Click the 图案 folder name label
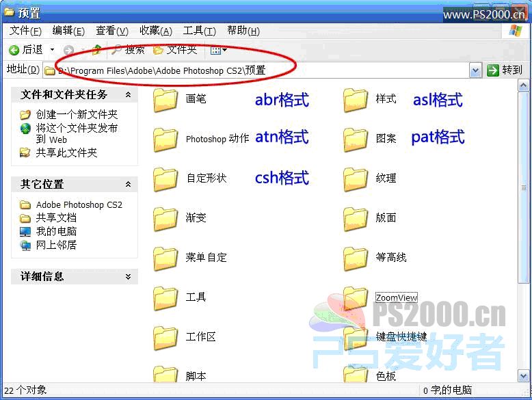Viewport: 532px width, 400px height. (x=386, y=138)
